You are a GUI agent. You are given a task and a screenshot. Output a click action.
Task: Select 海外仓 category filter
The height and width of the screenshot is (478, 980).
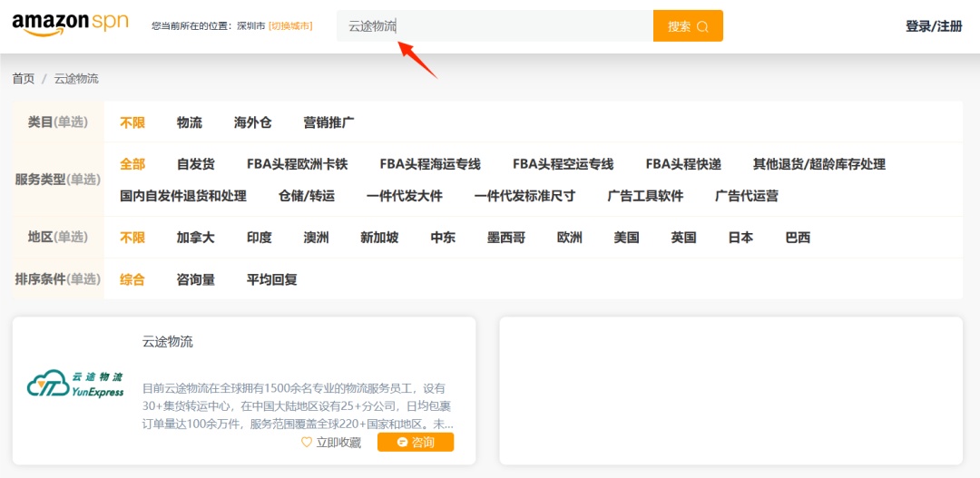click(253, 122)
